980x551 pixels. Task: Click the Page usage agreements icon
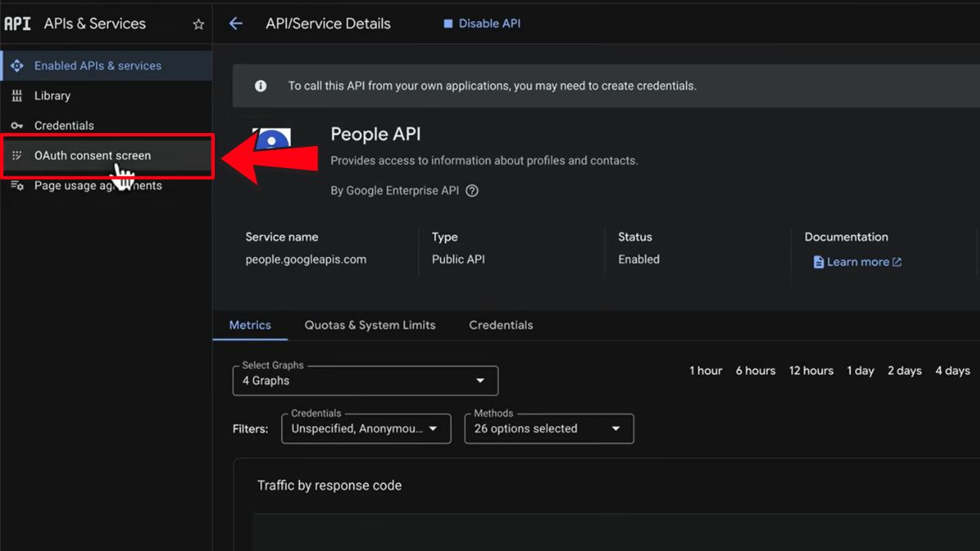[17, 185]
